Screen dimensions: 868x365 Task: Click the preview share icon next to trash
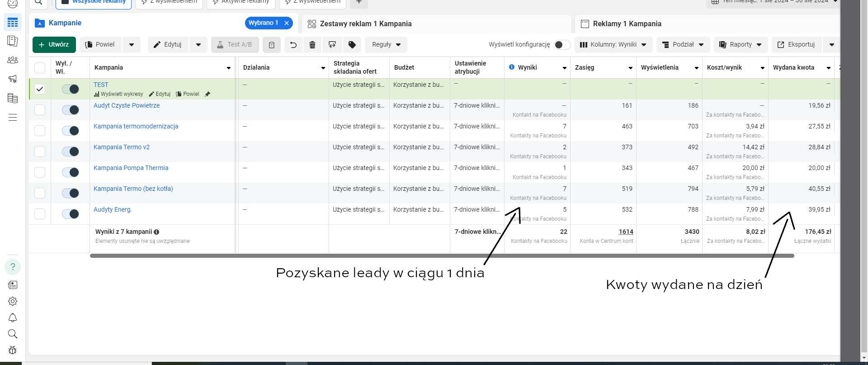click(332, 45)
